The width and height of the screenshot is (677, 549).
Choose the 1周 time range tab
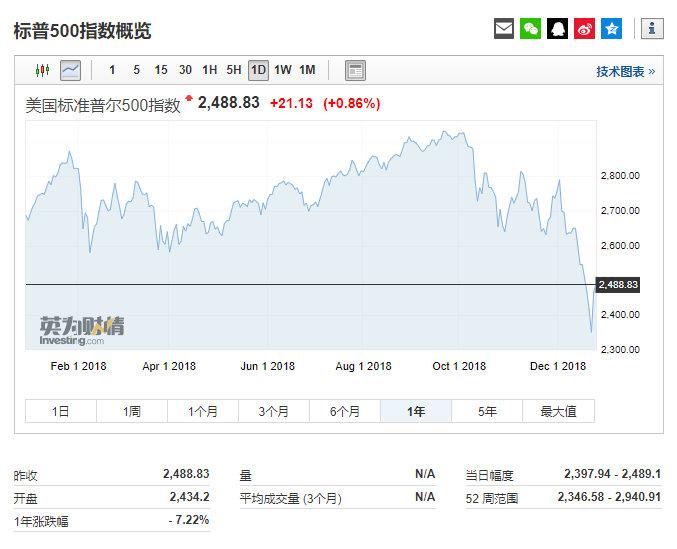tap(132, 411)
